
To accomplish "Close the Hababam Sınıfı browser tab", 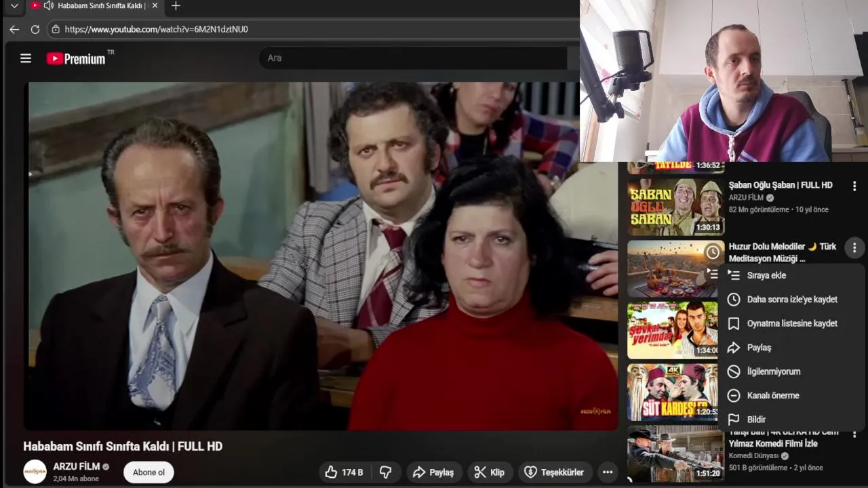I will pyautogui.click(x=155, y=6).
